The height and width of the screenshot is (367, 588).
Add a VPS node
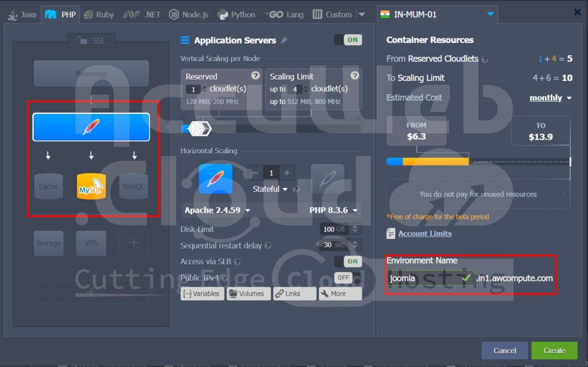point(91,243)
